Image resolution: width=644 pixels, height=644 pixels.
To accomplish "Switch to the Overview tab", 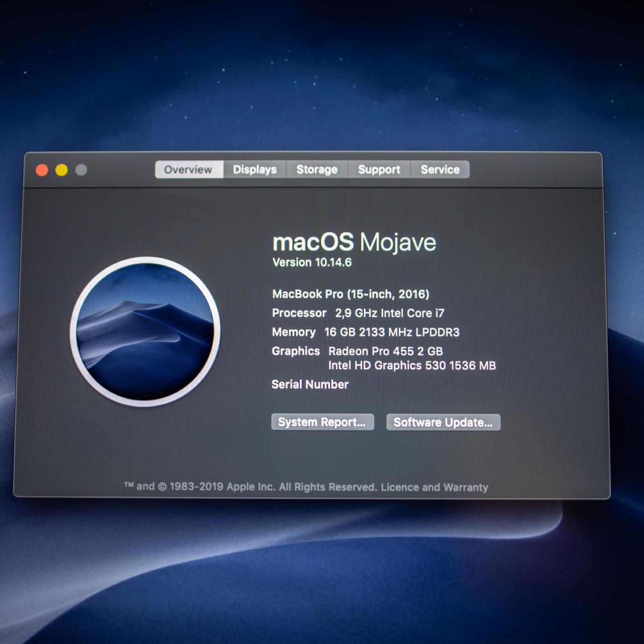I will coord(189,169).
